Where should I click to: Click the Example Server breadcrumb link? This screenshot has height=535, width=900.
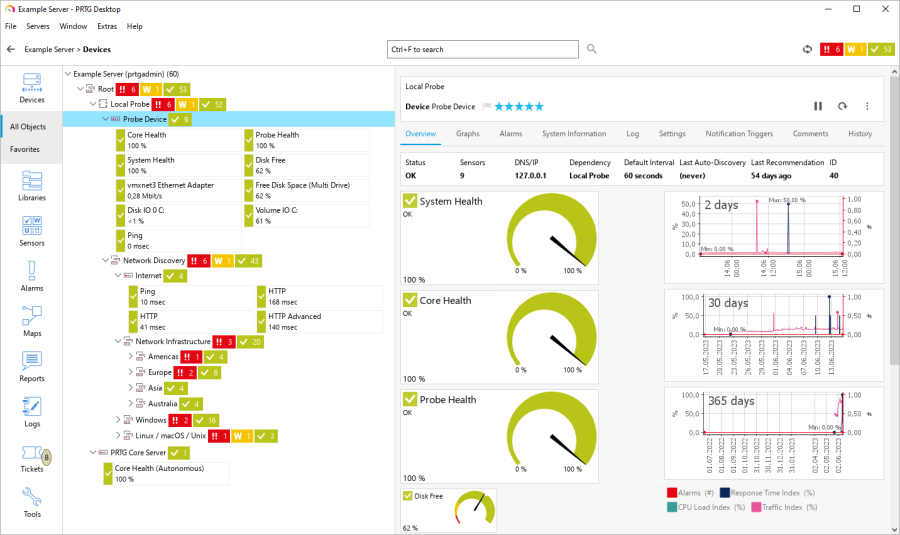(x=50, y=49)
